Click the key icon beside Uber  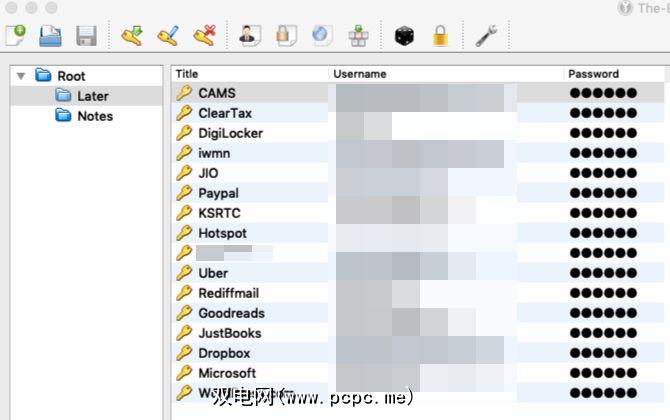point(184,273)
